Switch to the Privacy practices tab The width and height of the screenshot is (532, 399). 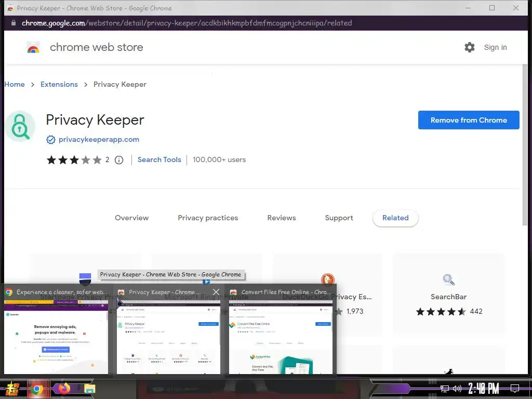click(208, 218)
